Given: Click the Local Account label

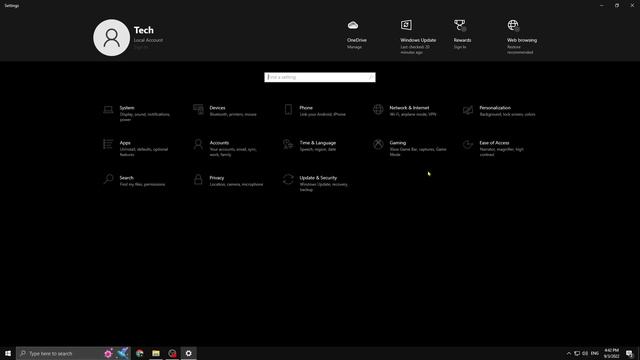Looking at the screenshot, I should (x=148, y=40).
